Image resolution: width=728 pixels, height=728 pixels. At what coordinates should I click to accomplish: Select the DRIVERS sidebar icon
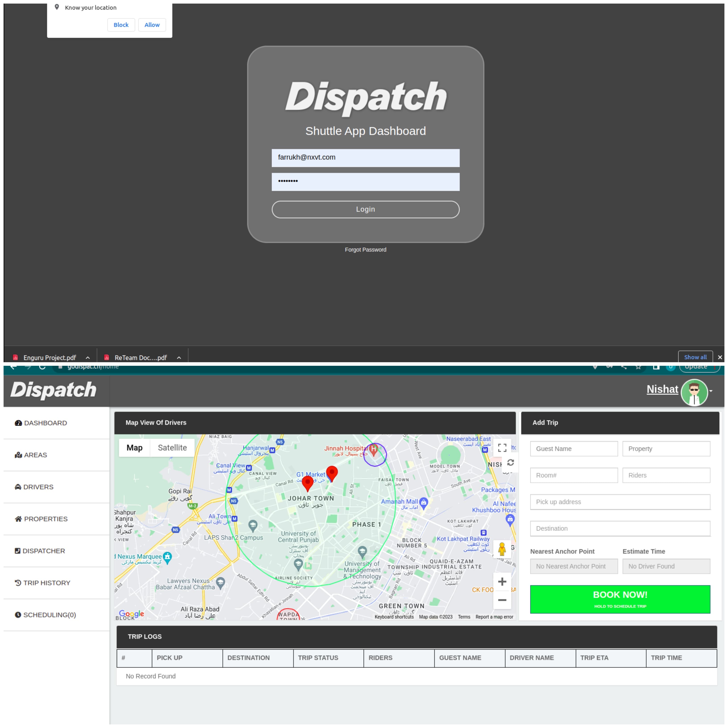(x=18, y=487)
